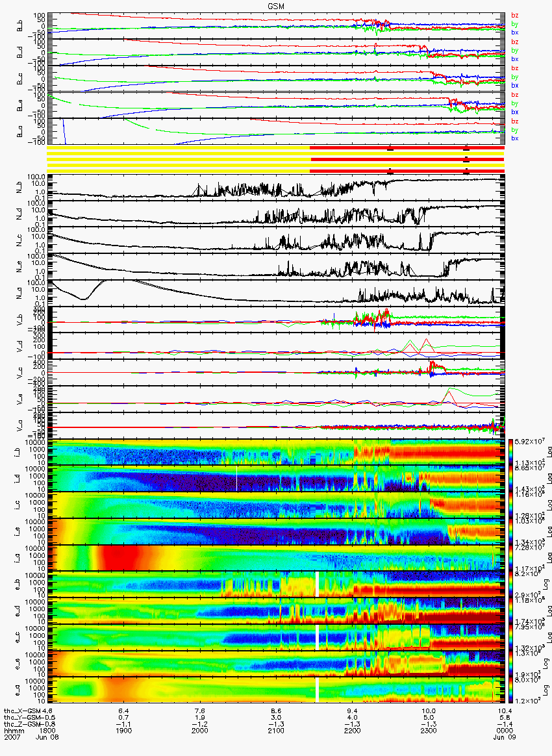Click the Jun 08 date label

(47, 737)
